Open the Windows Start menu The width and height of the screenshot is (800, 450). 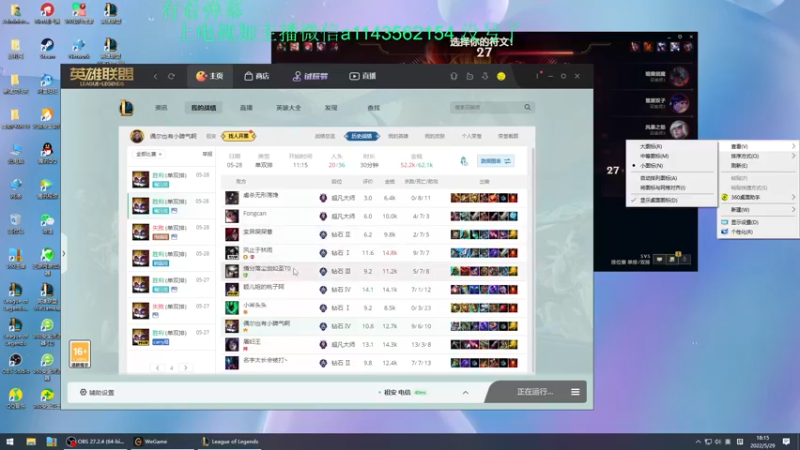click(10, 441)
